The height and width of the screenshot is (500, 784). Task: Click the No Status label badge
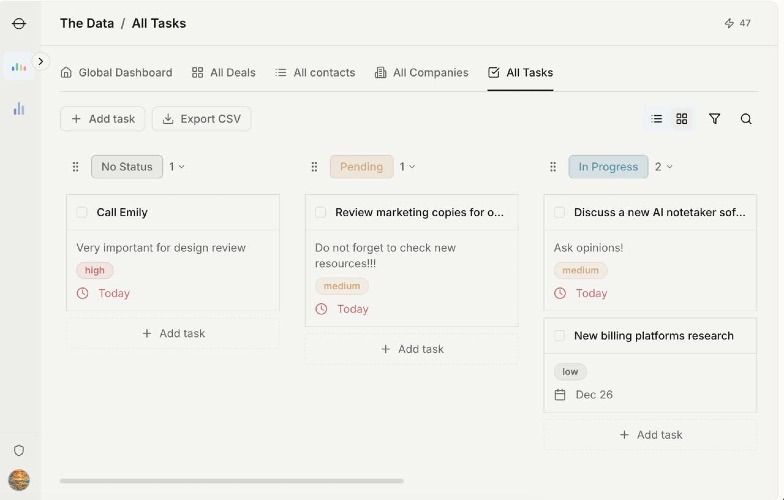[x=127, y=166]
